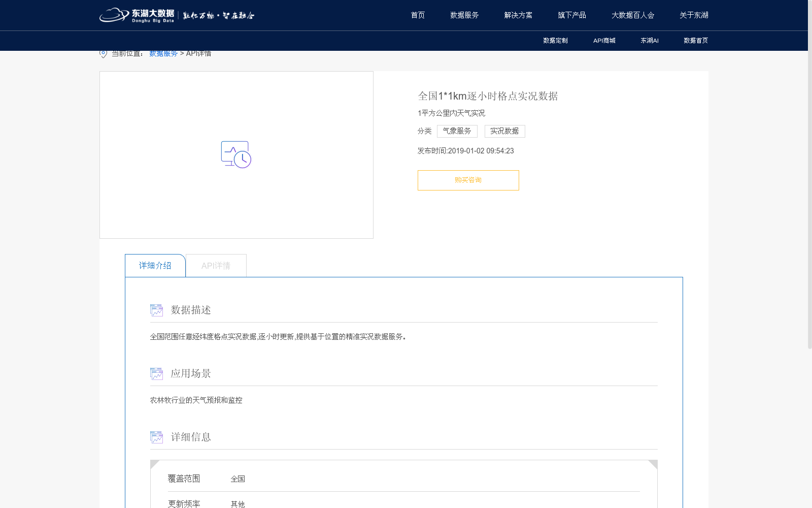Image resolution: width=812 pixels, height=508 pixels.
Task: Select the 气象服务 category tag
Action: coord(457,131)
